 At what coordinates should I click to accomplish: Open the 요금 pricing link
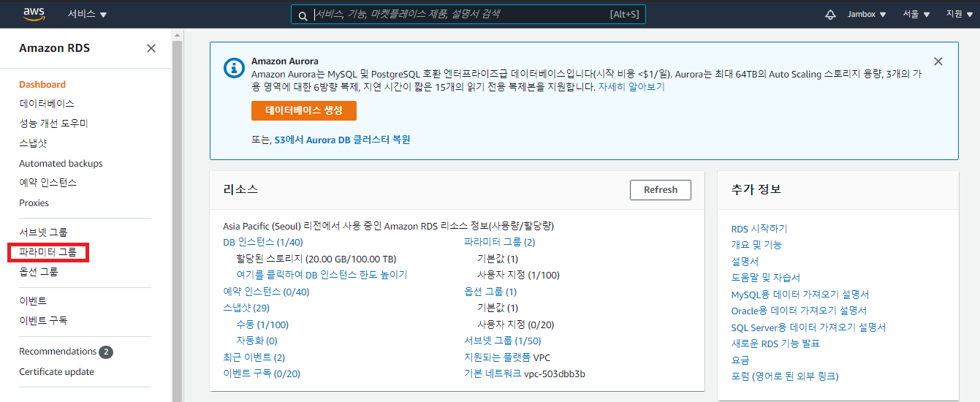(740, 360)
